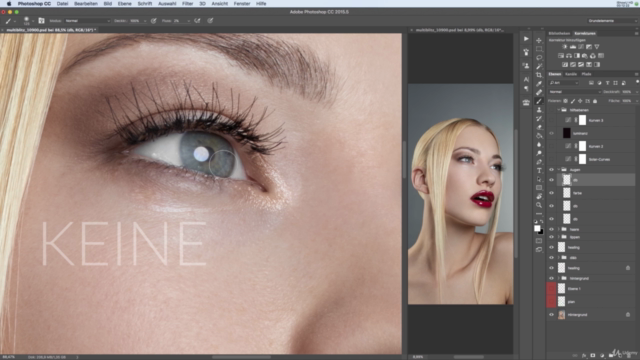Select the luminanz layer thumbnail
The height and width of the screenshot is (360, 640).
567,133
